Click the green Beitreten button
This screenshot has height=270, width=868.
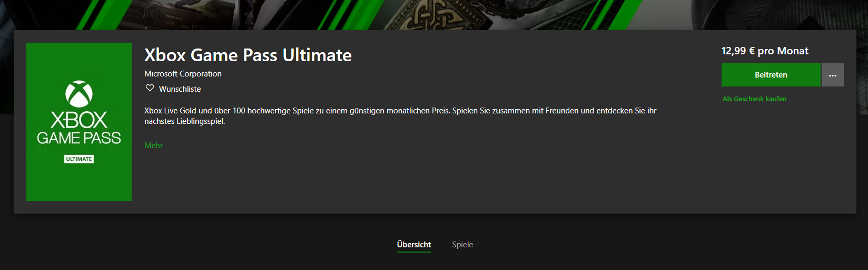tap(771, 75)
